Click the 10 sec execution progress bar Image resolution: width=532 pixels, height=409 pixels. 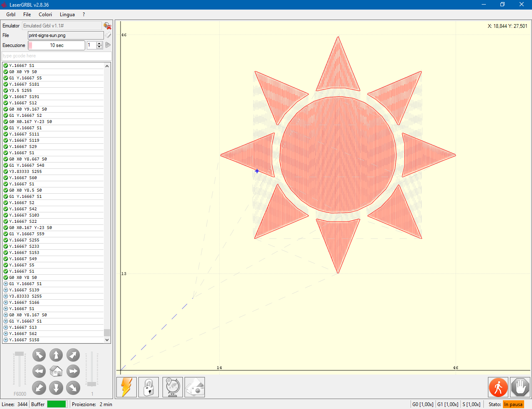point(57,45)
